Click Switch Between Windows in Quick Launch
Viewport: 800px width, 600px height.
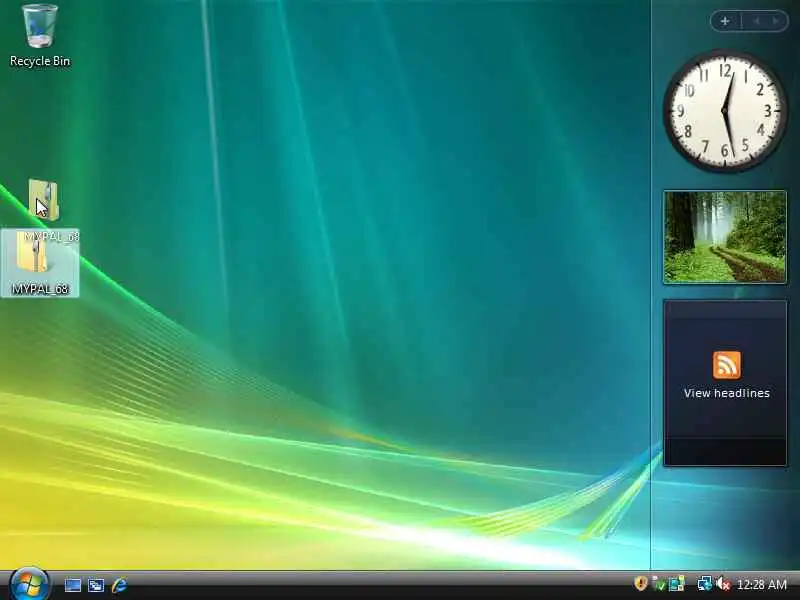click(95, 585)
